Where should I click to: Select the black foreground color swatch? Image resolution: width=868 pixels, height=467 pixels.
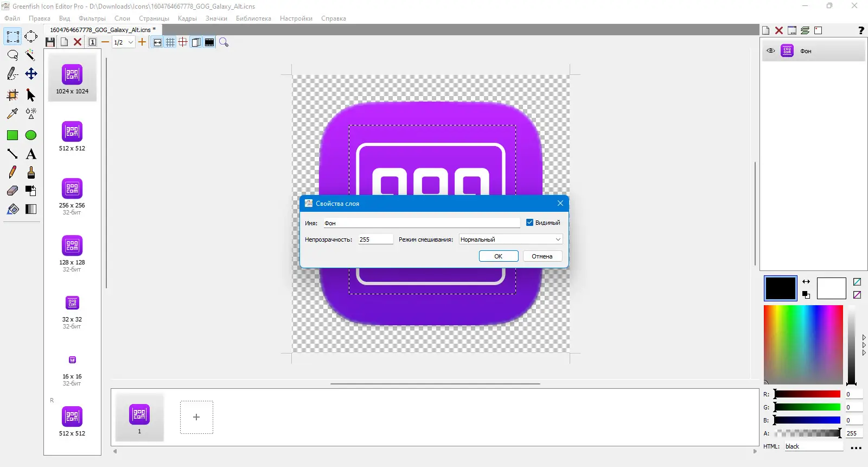[x=780, y=288]
